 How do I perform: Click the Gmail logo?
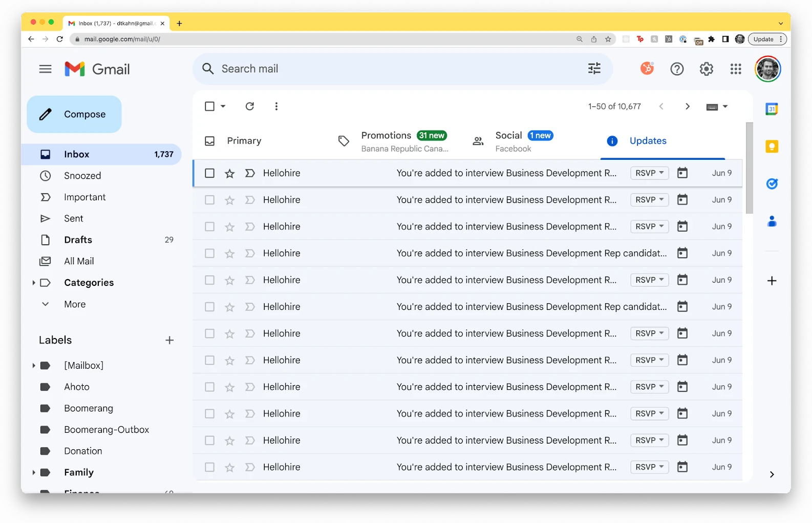pos(97,69)
